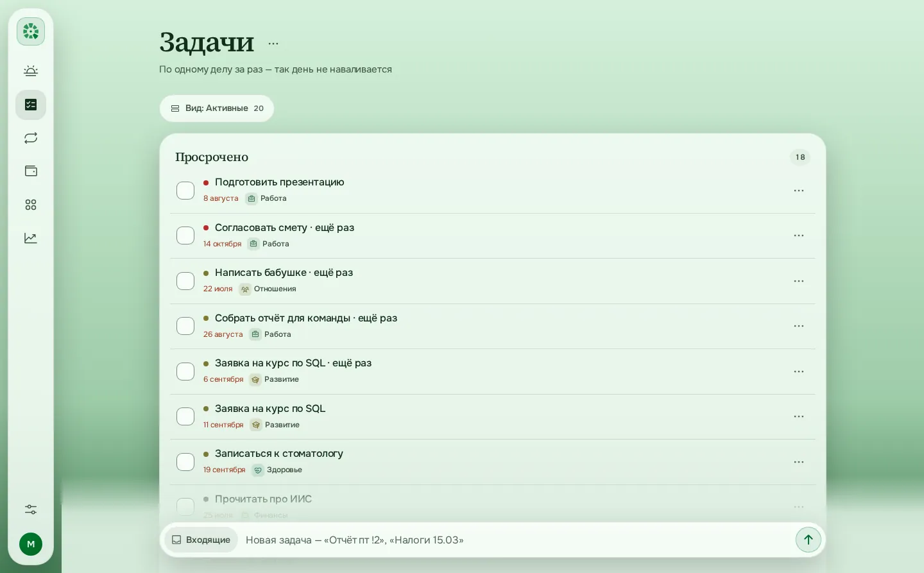Click Развитие tag dated 6 сентября

pyautogui.click(x=275, y=379)
